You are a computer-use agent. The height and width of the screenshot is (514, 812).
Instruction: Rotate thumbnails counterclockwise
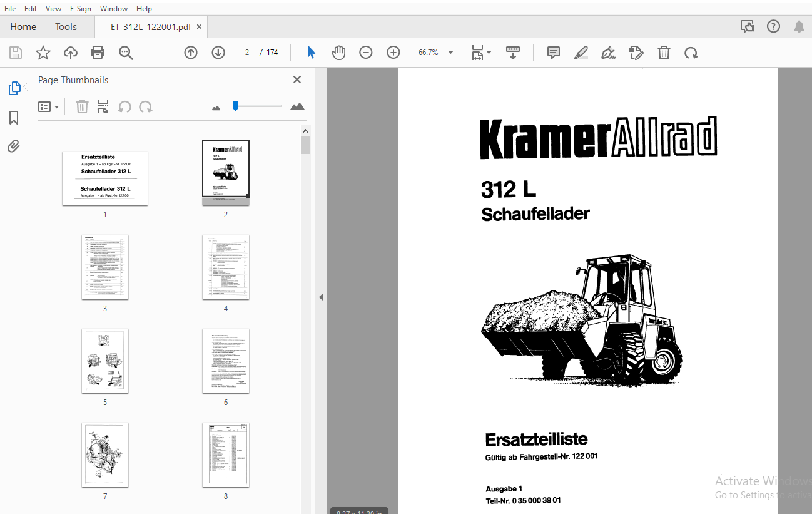click(124, 107)
